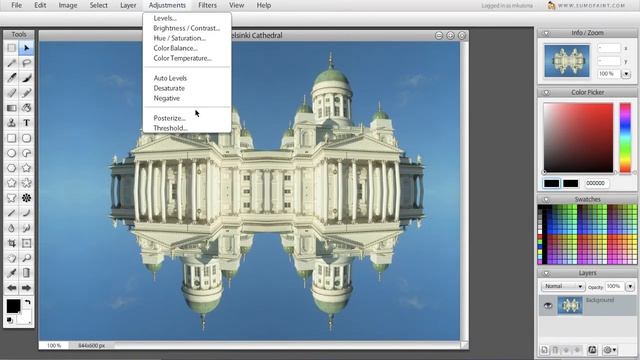This screenshot has height=360, width=640.
Task: Collapse the Layers panel
Action: tap(546, 273)
